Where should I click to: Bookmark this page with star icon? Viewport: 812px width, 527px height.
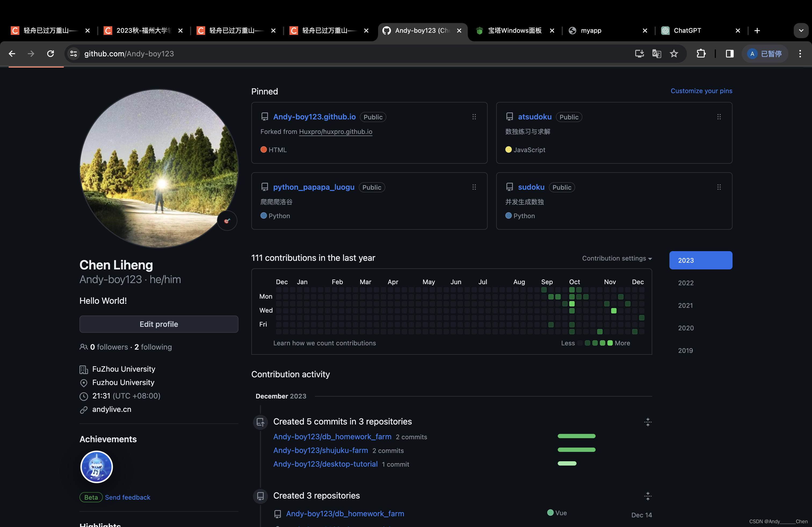pyautogui.click(x=674, y=53)
